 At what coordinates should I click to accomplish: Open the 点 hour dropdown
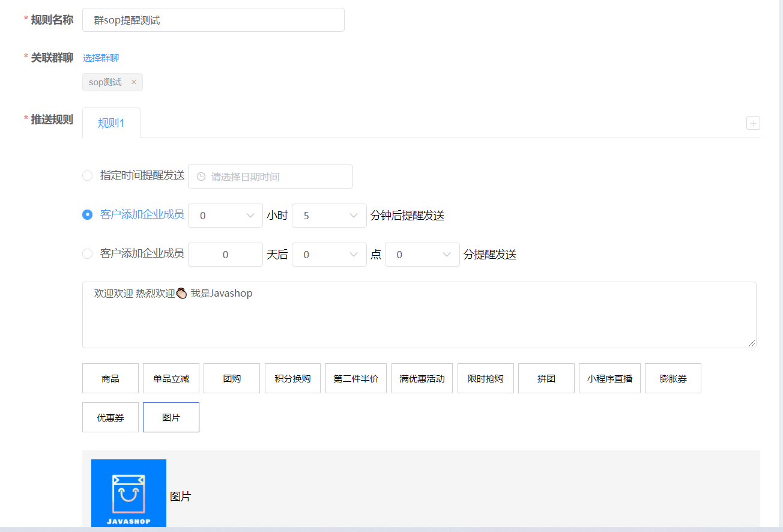click(329, 255)
